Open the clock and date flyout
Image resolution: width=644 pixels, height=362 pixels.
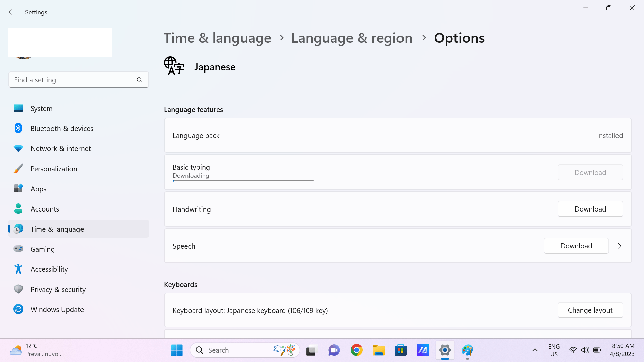623,350
